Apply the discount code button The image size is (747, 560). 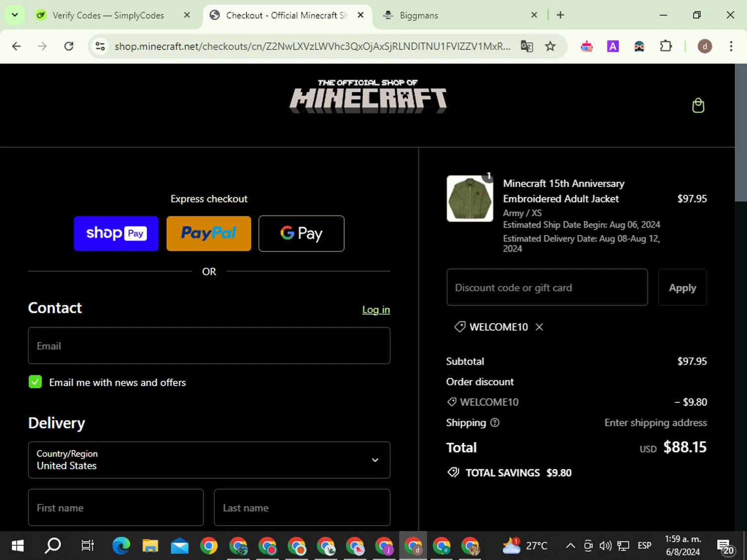click(682, 288)
